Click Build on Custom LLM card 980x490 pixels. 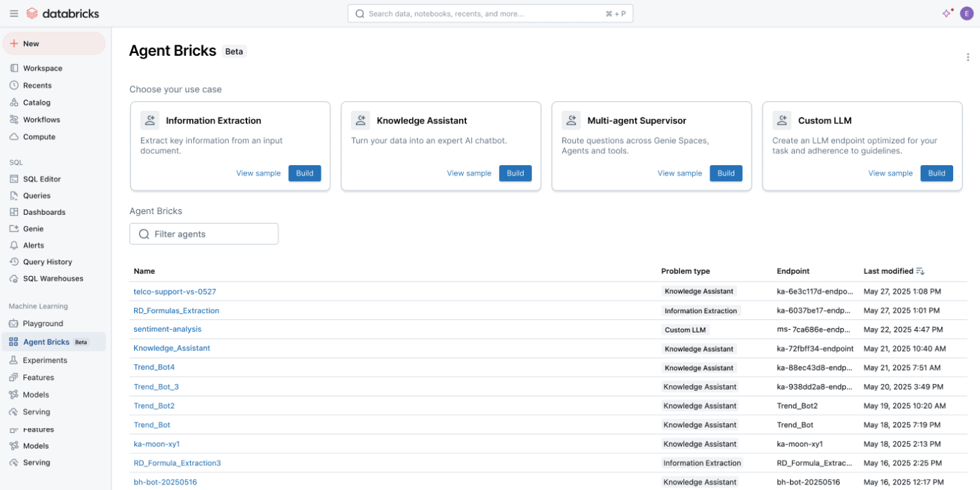(x=936, y=173)
